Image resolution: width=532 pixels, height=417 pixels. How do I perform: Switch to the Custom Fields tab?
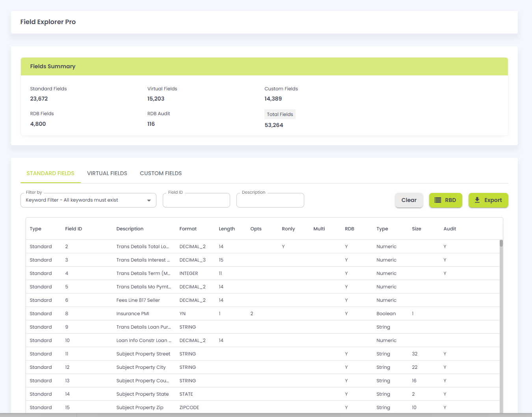161,173
